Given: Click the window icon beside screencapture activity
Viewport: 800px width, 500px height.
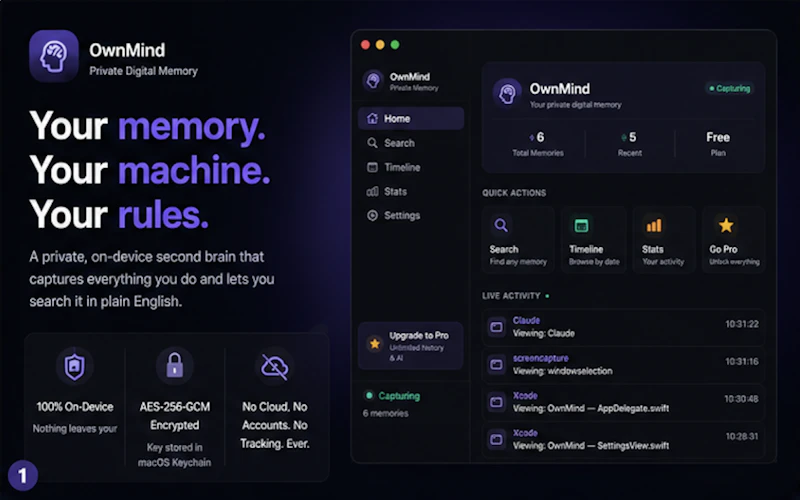Looking at the screenshot, I should 496,364.
